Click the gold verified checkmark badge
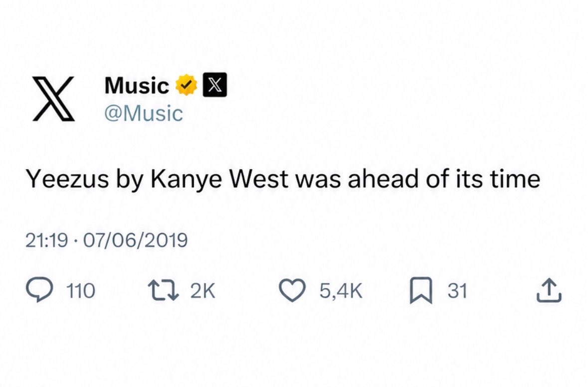 click(187, 85)
